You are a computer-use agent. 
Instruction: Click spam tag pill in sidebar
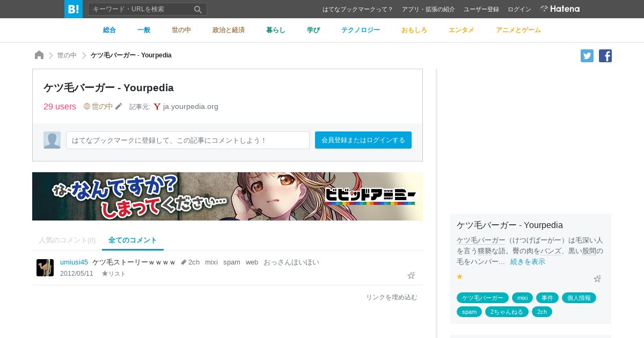click(x=470, y=312)
